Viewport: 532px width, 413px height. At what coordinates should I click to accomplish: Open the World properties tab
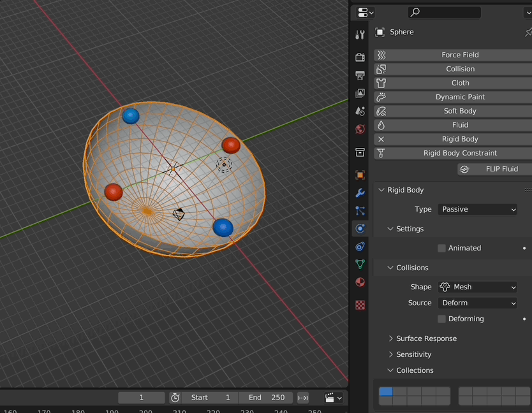point(360,129)
